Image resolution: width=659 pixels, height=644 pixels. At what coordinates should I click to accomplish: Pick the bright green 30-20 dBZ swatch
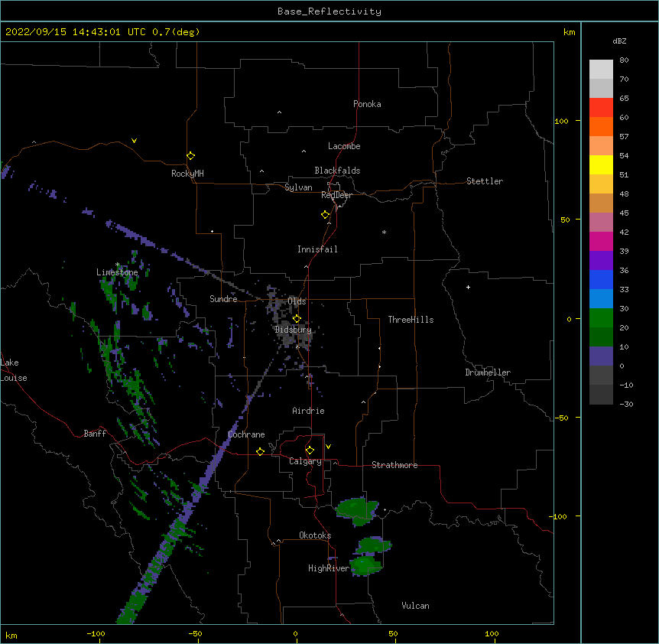click(601, 318)
